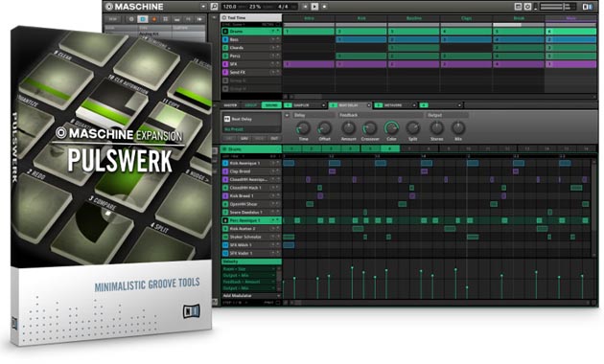Open the dropdown arrow next to the MASCHINE logo
The width and height of the screenshot is (604, 364).
203,7
